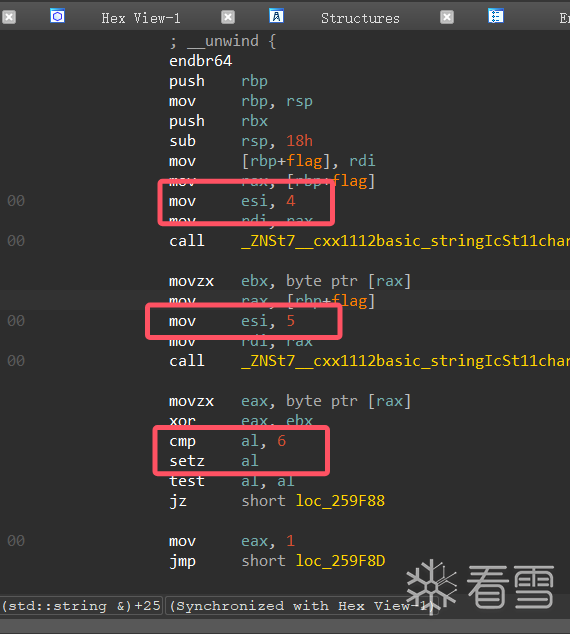Follow the loc_259F8D jump target

pyautogui.click(x=340, y=561)
